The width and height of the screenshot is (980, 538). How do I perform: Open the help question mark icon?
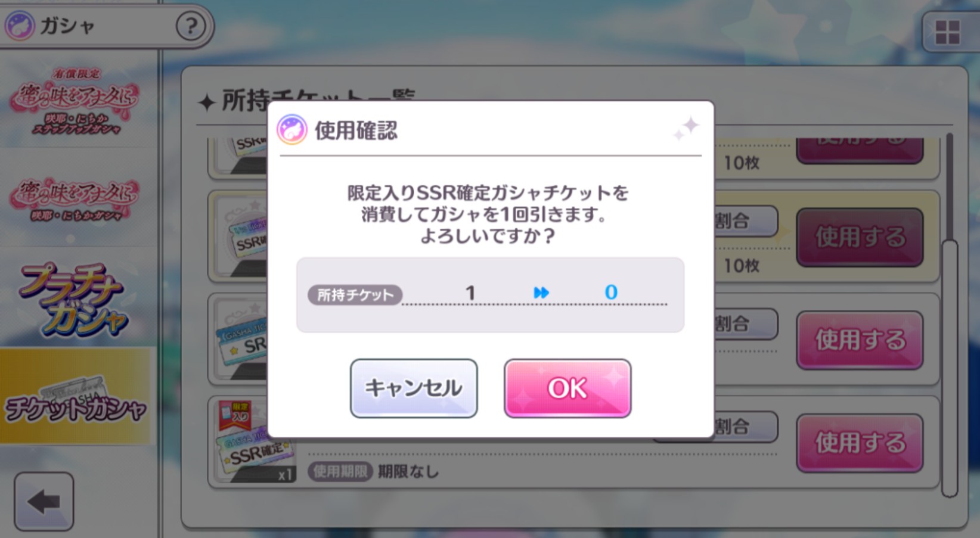click(190, 26)
